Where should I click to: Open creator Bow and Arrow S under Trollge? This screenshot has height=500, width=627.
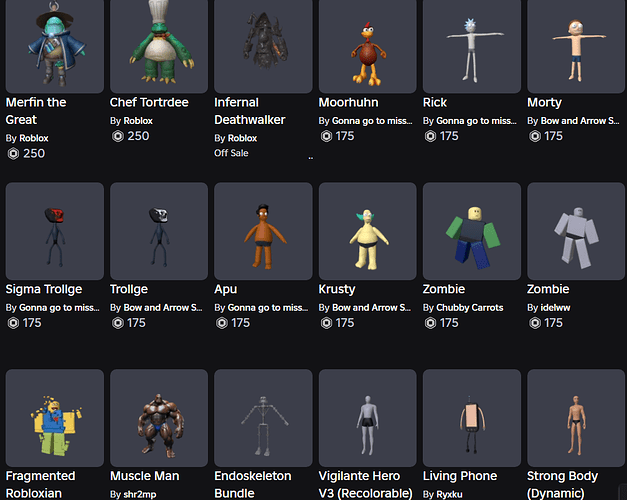pos(163,308)
